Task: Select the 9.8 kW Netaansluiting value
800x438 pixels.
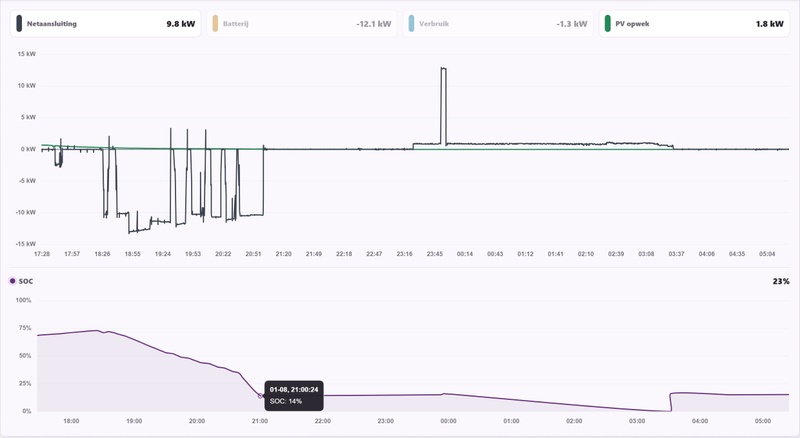Action: (181, 24)
